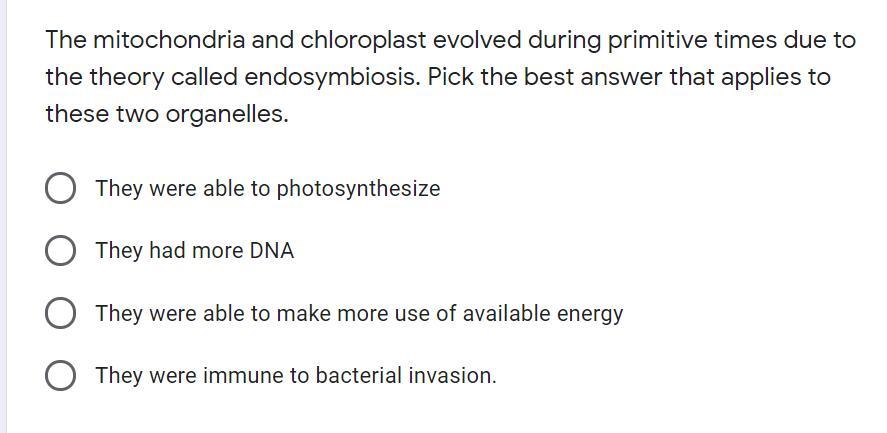This screenshot has width=887, height=433.
Task: Click the 'They had more DNA' option label
Action: (x=195, y=251)
